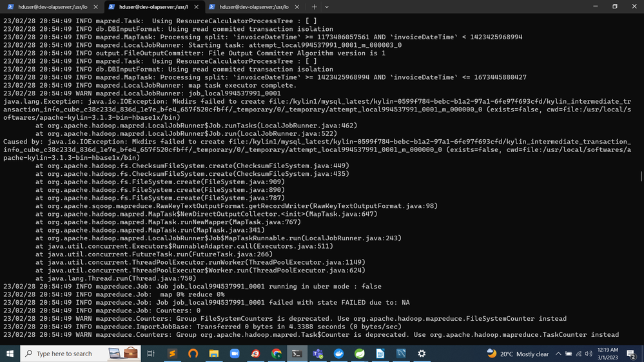Select the Windows Terminal taskbar icon
The height and width of the screenshot is (362, 644).
click(x=297, y=354)
